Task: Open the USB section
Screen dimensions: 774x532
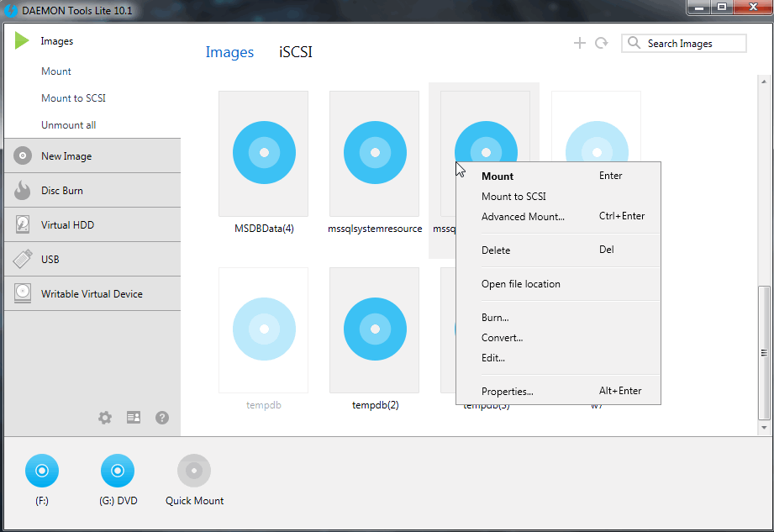Action: tap(92, 259)
